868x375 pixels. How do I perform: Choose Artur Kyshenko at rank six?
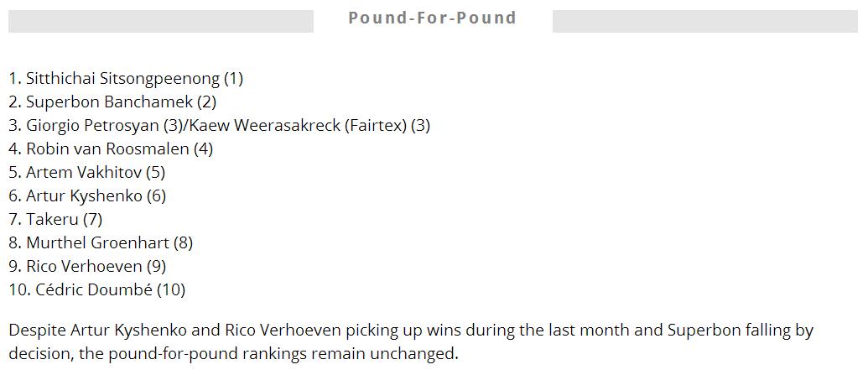pos(85,196)
